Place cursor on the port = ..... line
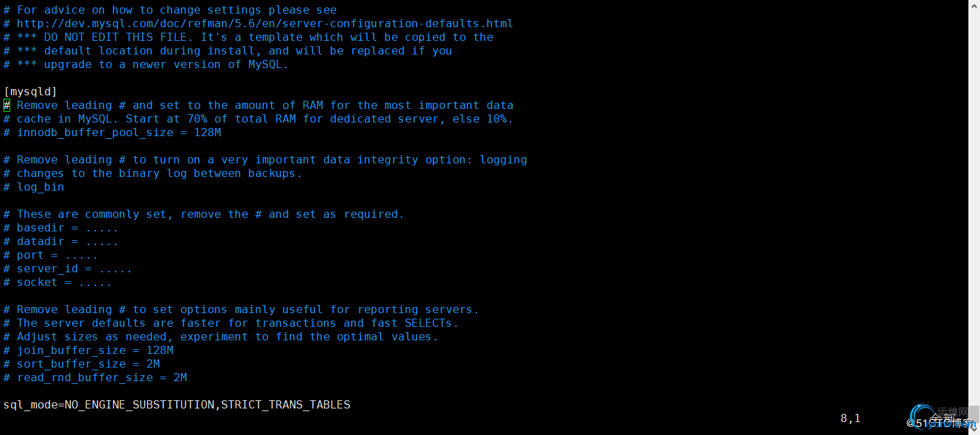 (x=51, y=255)
